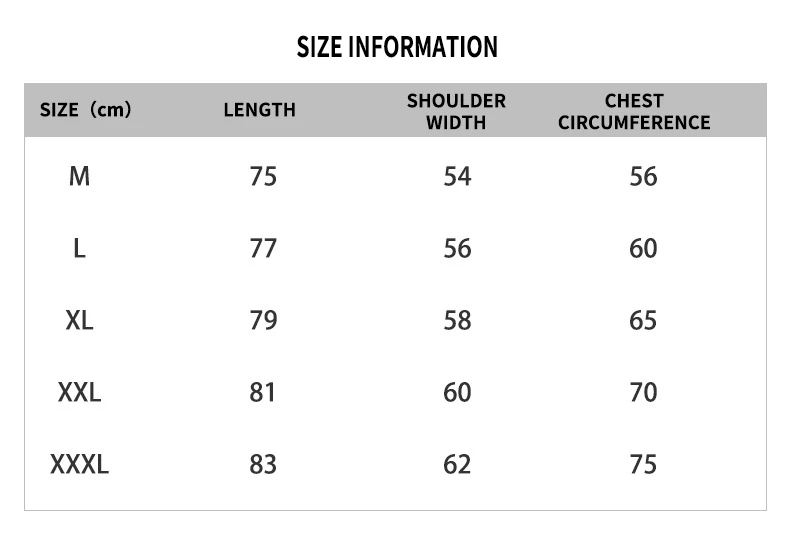The width and height of the screenshot is (790, 555).
Task: Select the XXXL size row label
Action: (x=79, y=465)
